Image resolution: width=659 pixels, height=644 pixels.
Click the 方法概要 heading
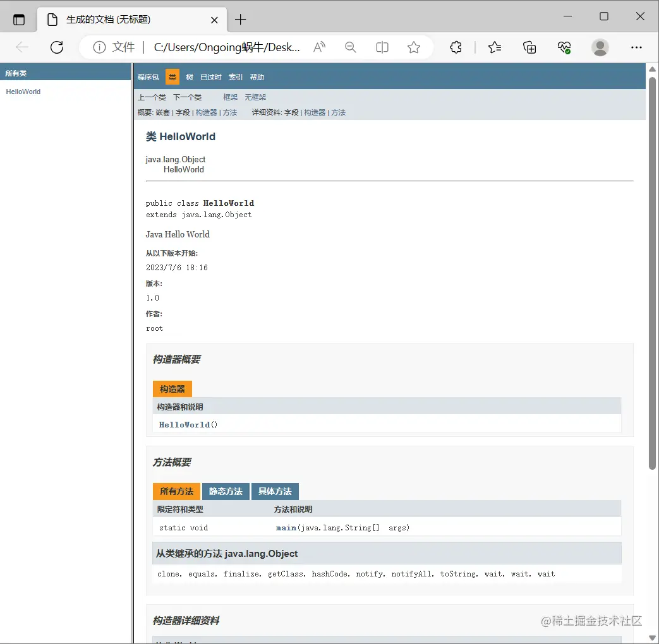click(x=171, y=462)
